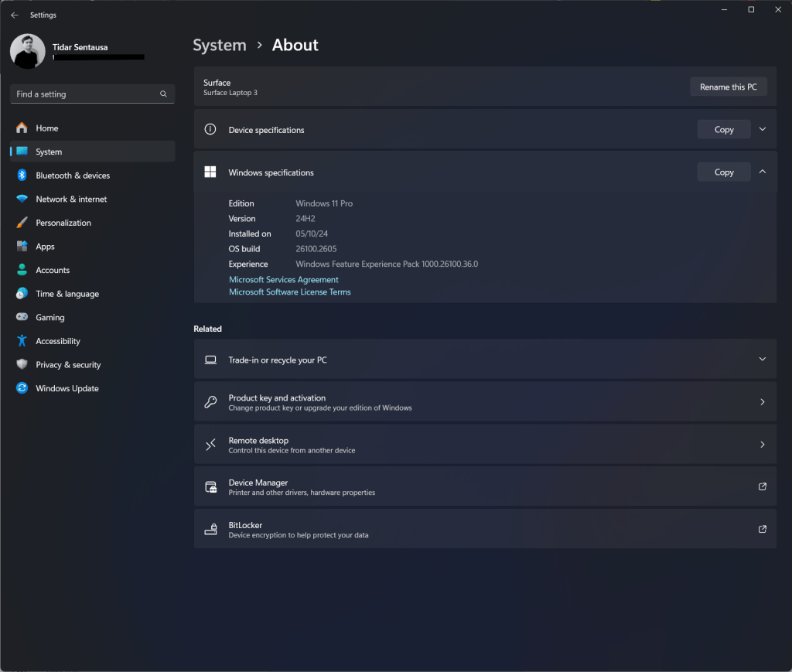The height and width of the screenshot is (672, 792).
Task: Click the Accessibility figure icon
Action: (22, 341)
